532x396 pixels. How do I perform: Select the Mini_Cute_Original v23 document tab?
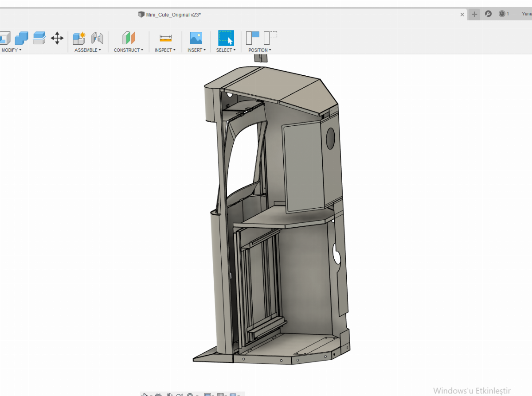pos(169,15)
